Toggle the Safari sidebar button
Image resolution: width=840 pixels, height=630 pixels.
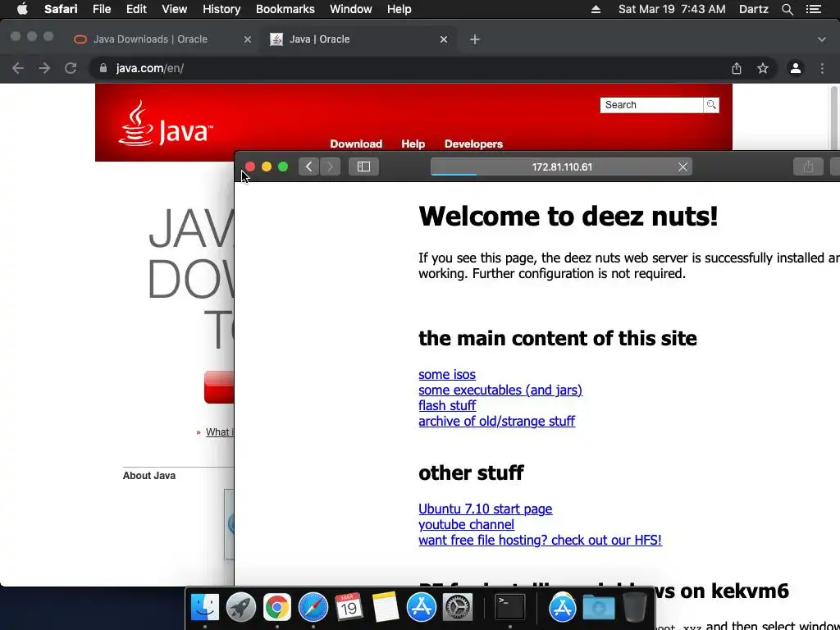coord(363,167)
